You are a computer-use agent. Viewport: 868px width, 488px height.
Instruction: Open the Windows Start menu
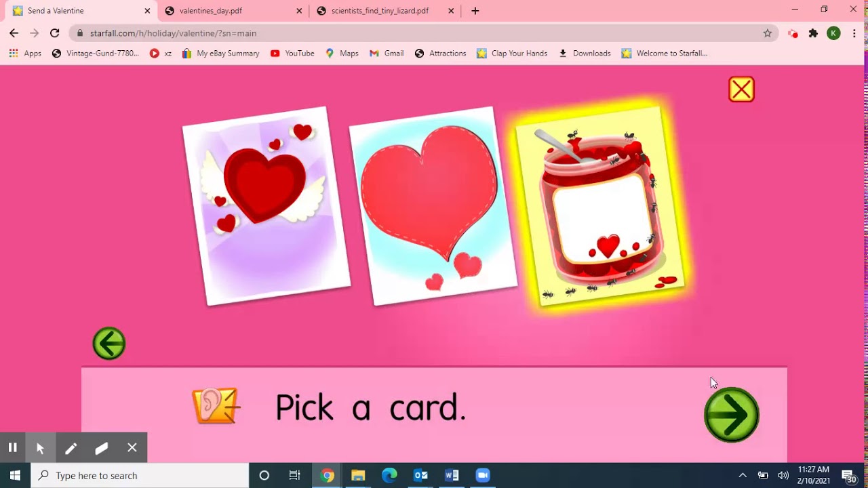[15, 475]
